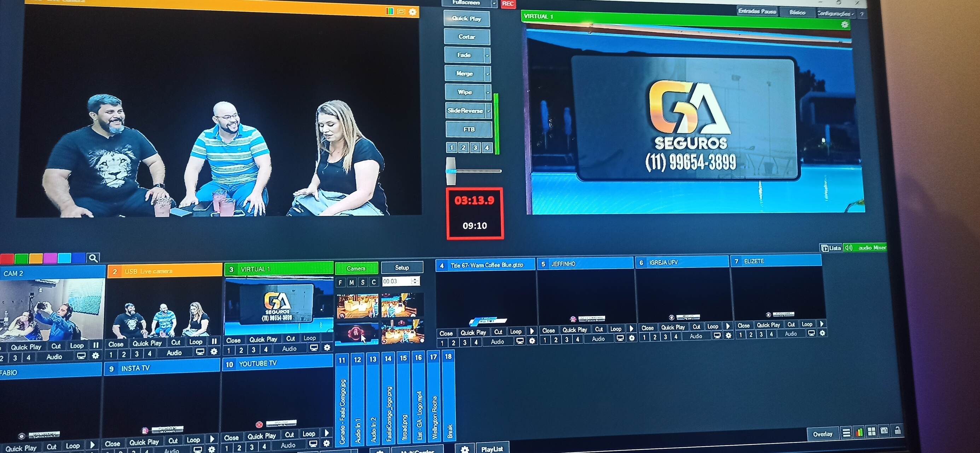Toggle Loop on USB Live camera input

196,342
